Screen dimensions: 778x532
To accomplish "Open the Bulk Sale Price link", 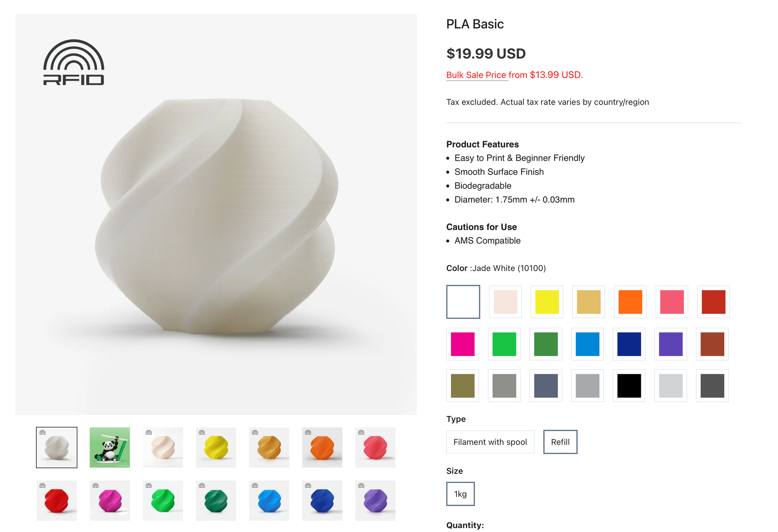I will [x=477, y=75].
